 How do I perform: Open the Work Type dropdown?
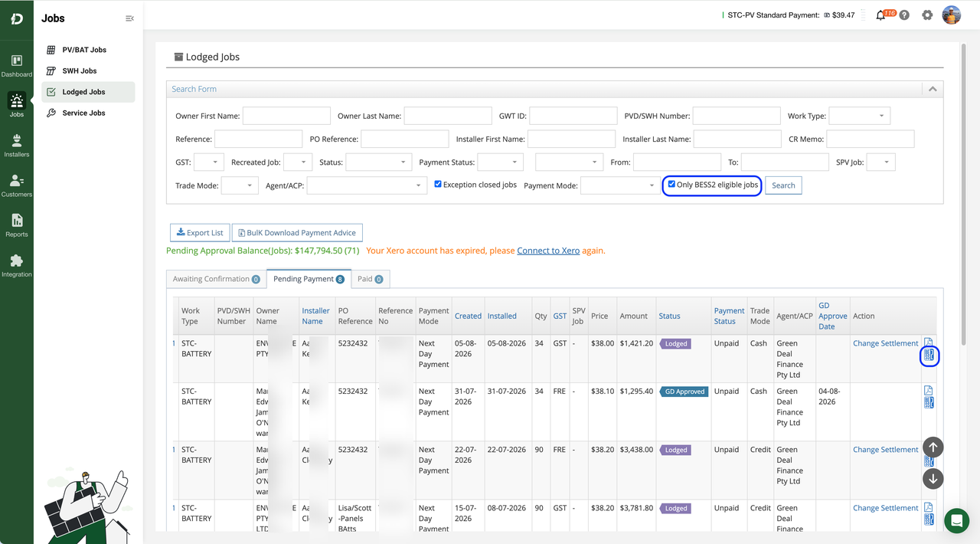[x=859, y=116]
